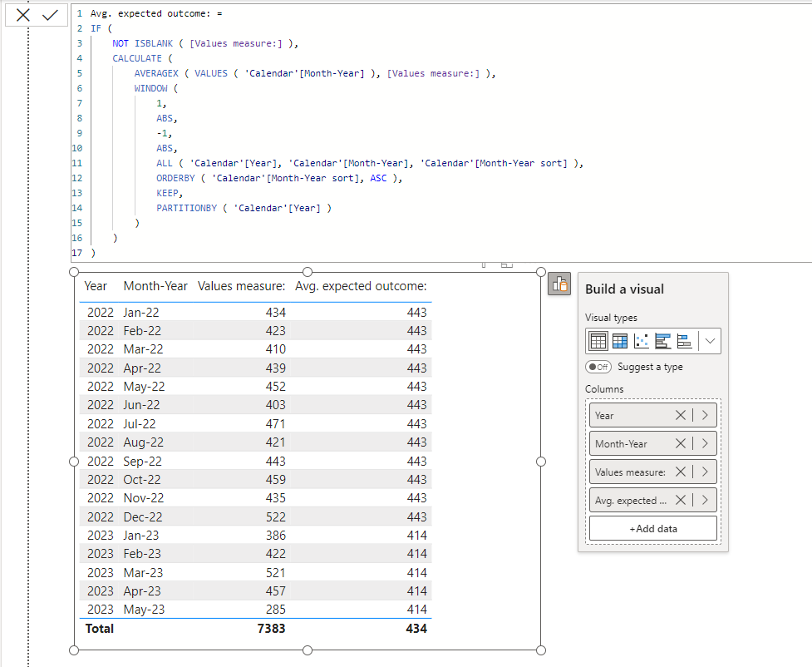
Task: Open the Values measure field options chevron
Action: pyautogui.click(x=705, y=472)
